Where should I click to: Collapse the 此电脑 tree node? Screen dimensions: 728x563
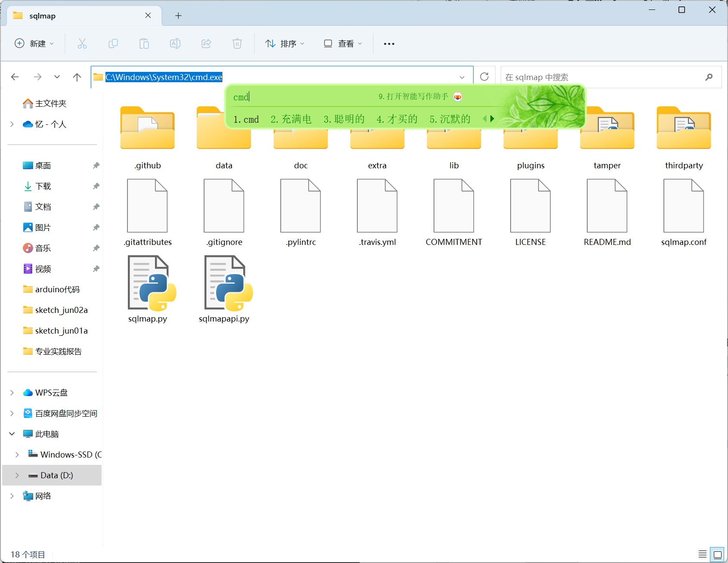coord(12,434)
